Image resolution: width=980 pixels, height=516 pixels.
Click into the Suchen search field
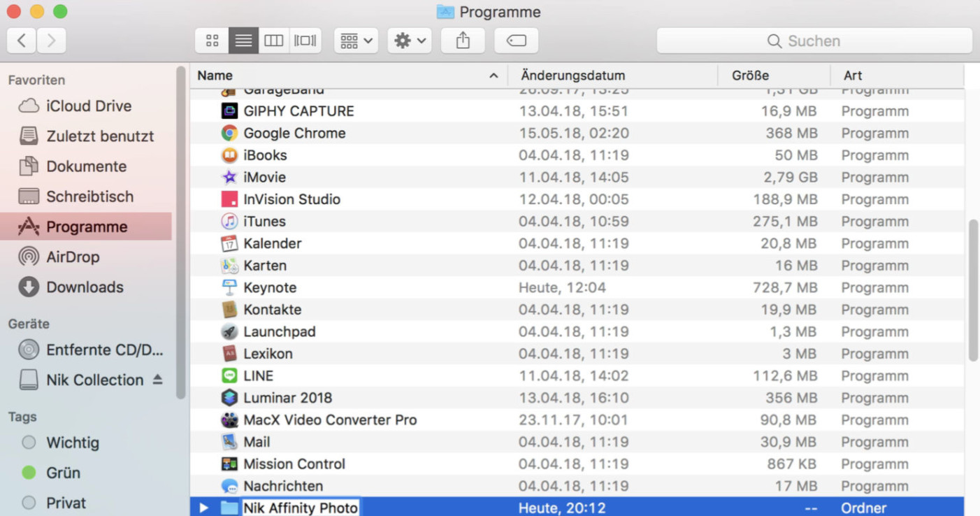(x=814, y=41)
